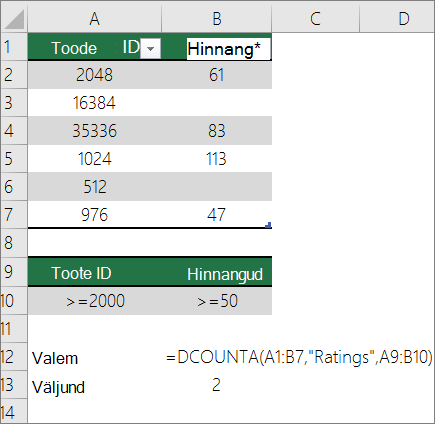The width and height of the screenshot is (435, 424).
Task: Select row 1 header
Action: pyautogui.click(x=14, y=47)
